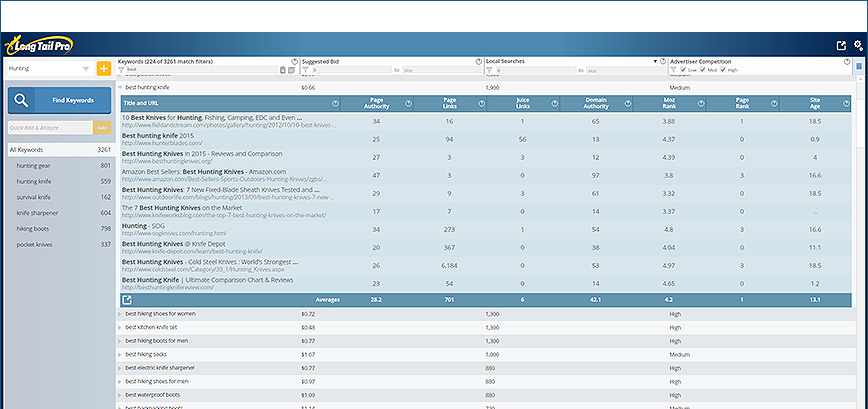The width and height of the screenshot is (868, 409).
Task: Open help icon for Domain Authority column
Action: pos(627,103)
